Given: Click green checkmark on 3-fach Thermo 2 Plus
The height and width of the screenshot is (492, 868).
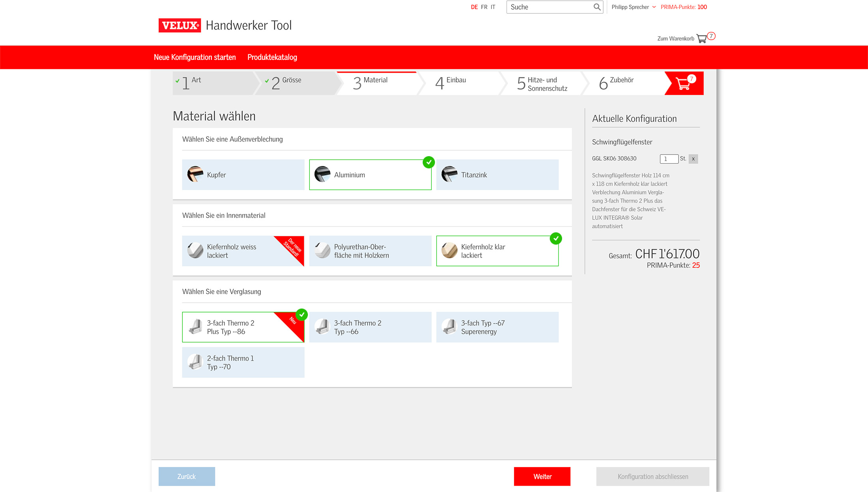Looking at the screenshot, I should [302, 315].
